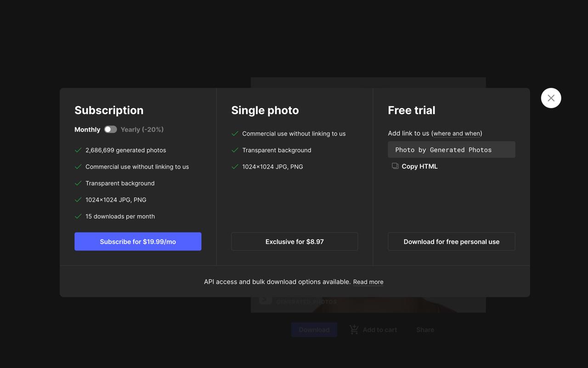Click the dimmed Share button behind dialog
The height and width of the screenshot is (368, 588).
425,330
